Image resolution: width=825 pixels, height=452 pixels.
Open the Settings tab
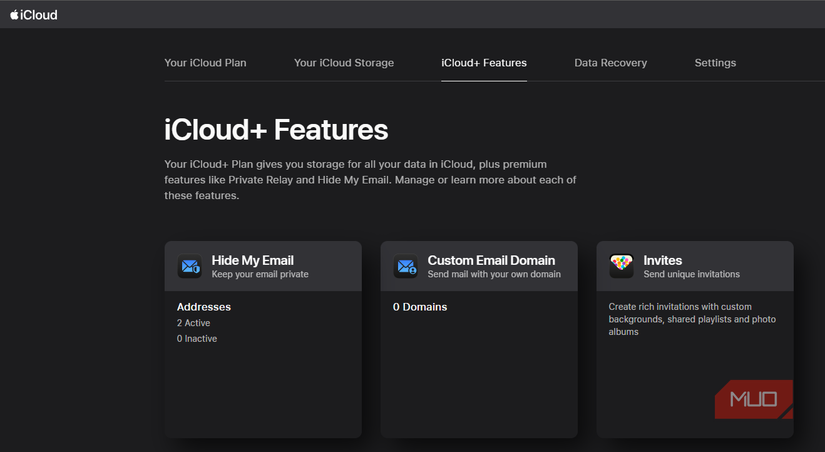pos(715,63)
